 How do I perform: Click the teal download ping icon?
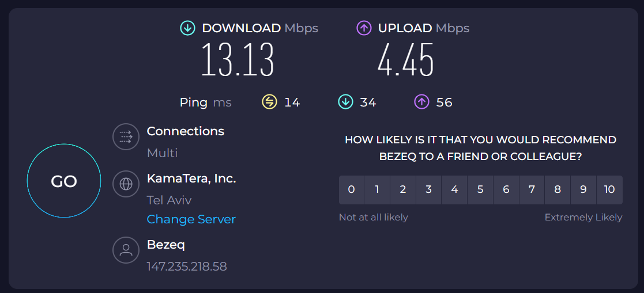[345, 102]
